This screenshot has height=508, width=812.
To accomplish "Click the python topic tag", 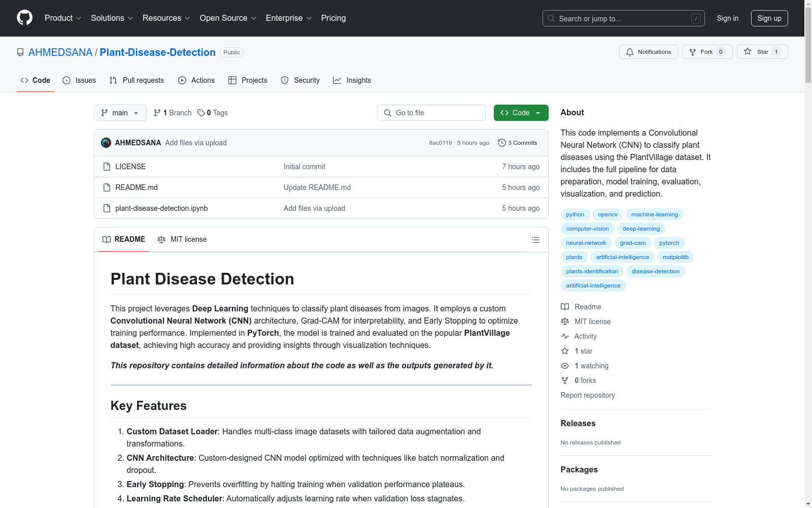I will (x=575, y=214).
